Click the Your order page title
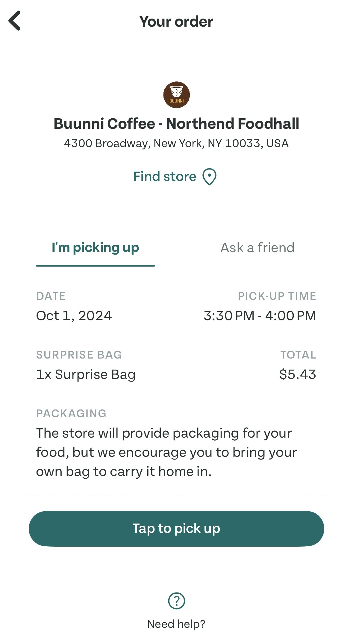This screenshot has width=353, height=644. [x=176, y=22]
